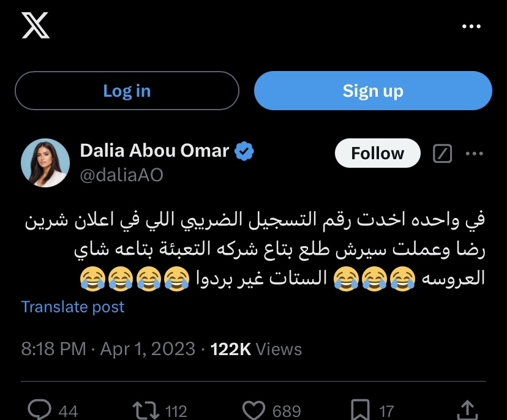Follow Dalia Abou Omar
The width and height of the screenshot is (507, 420).
377,153
